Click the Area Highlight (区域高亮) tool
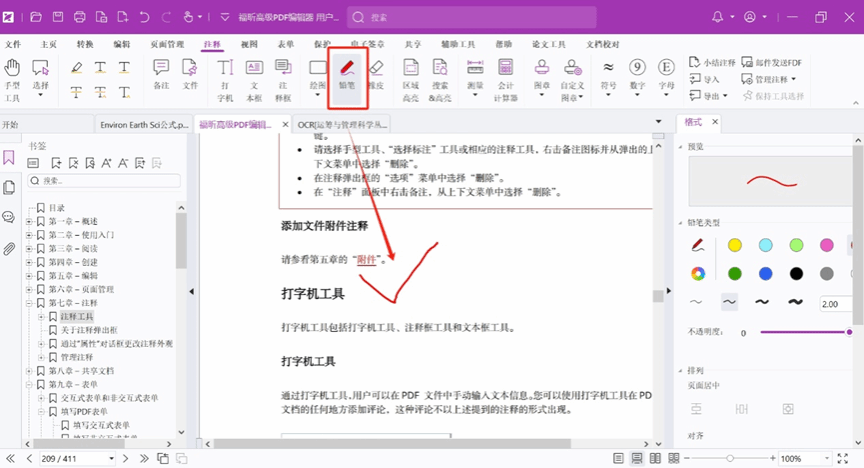Image resolution: width=864 pixels, height=468 pixels. 410,77
